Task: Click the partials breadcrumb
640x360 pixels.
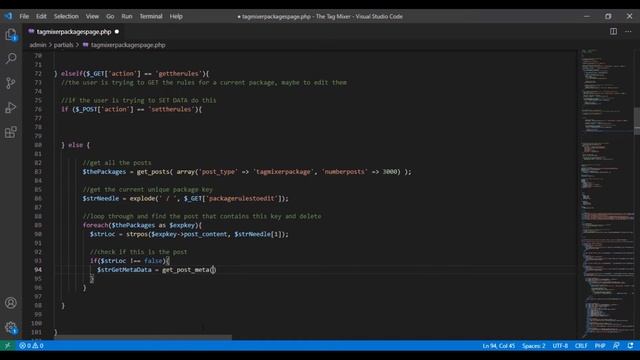Action: [x=64, y=45]
